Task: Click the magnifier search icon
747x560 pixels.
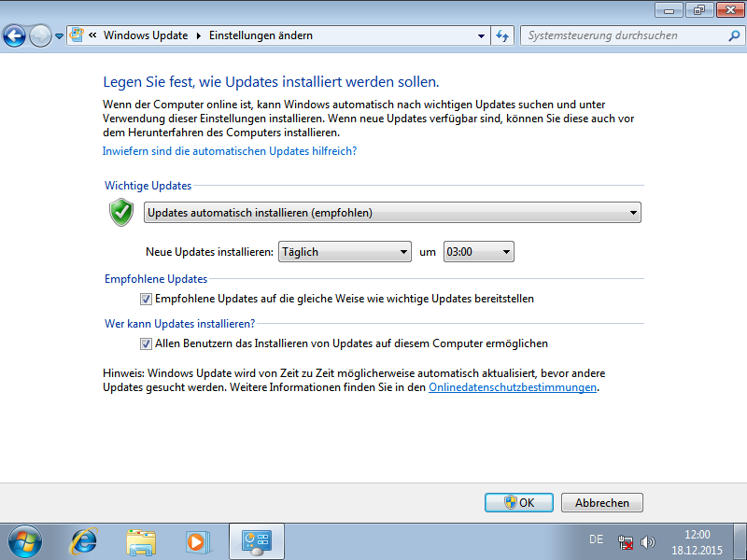Action: (734, 35)
